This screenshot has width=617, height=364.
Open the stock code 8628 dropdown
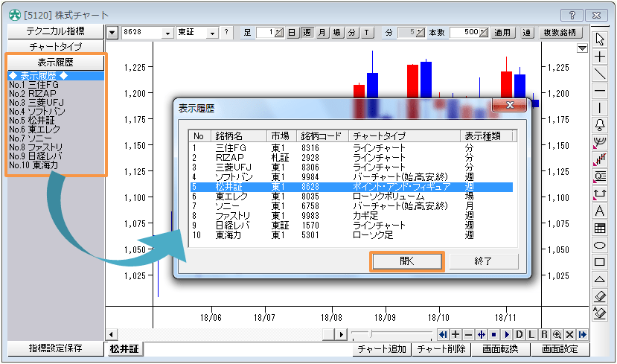tap(168, 33)
